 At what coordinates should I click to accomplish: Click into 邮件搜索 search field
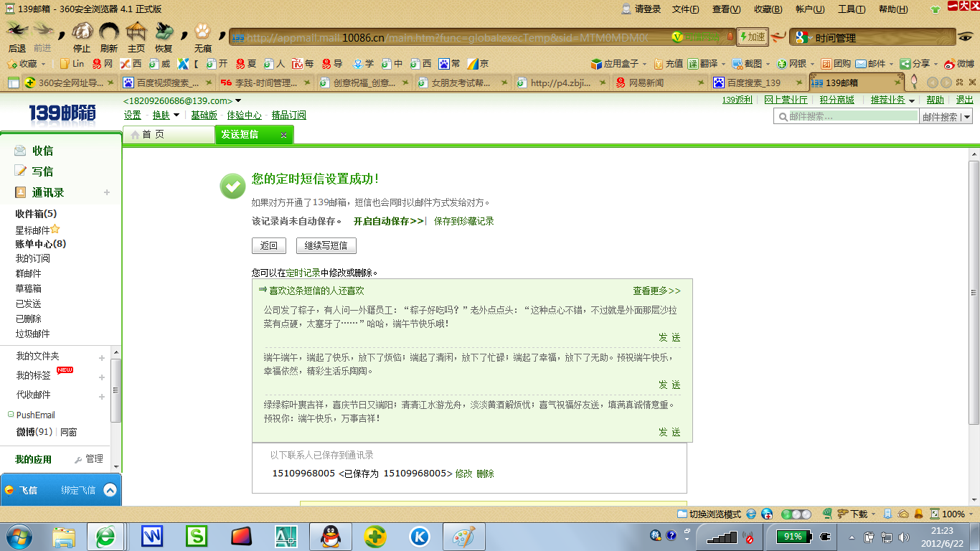click(847, 116)
